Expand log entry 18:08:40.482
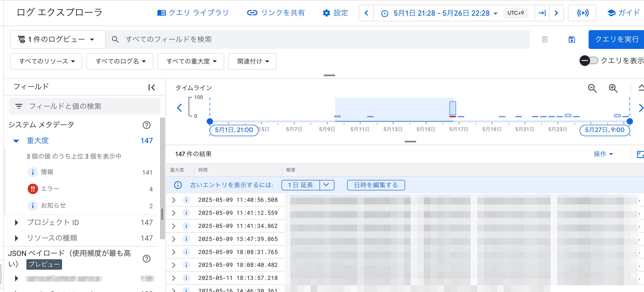This screenshot has height=292, width=644. coord(174,265)
